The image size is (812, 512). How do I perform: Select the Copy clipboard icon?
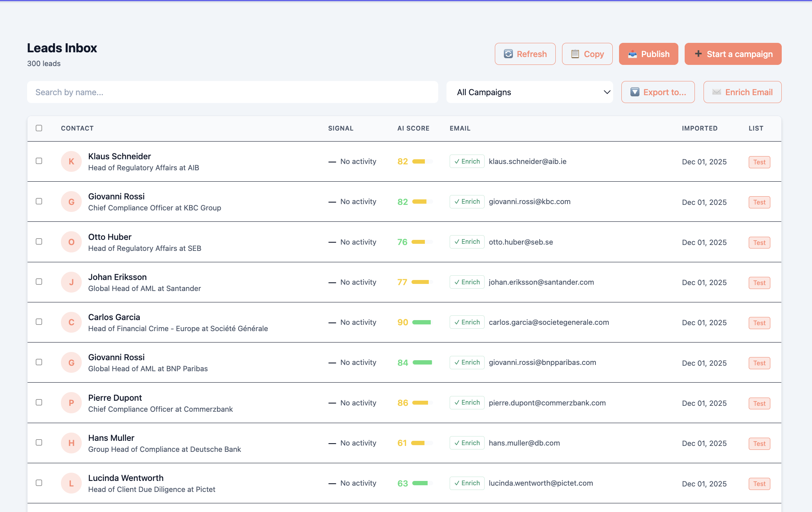click(575, 54)
